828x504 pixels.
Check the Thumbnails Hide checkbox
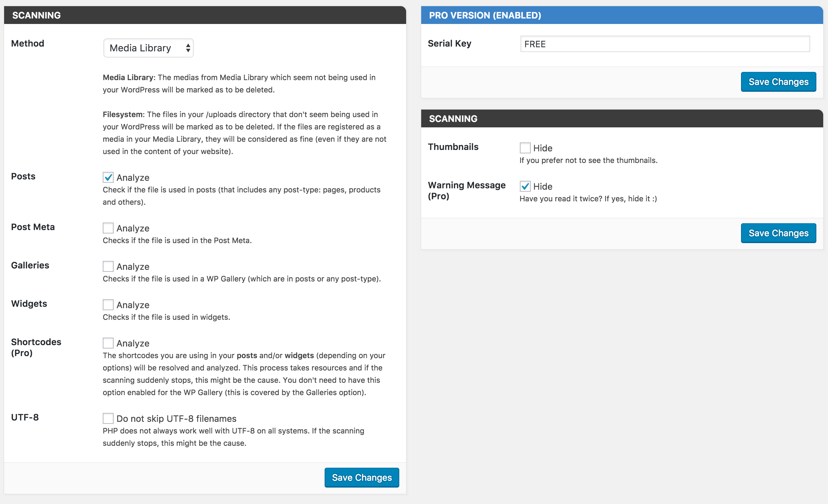525,148
